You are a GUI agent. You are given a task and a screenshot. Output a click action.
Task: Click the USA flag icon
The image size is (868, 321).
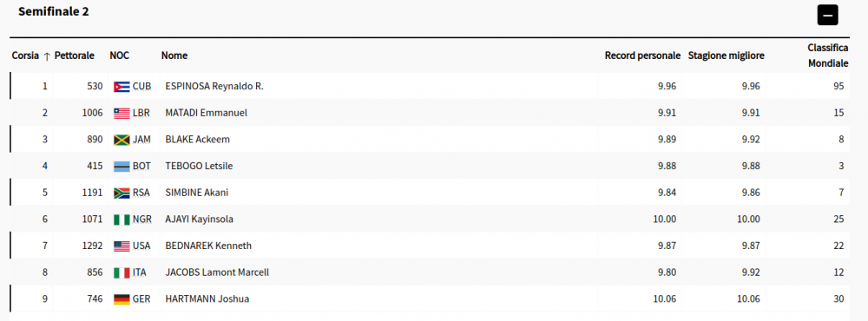[122, 246]
